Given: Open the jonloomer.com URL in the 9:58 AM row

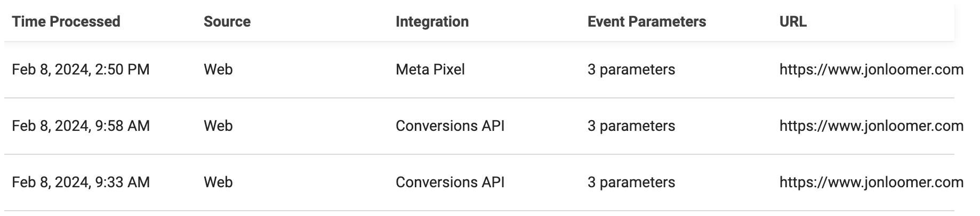Looking at the screenshot, I should (871, 126).
